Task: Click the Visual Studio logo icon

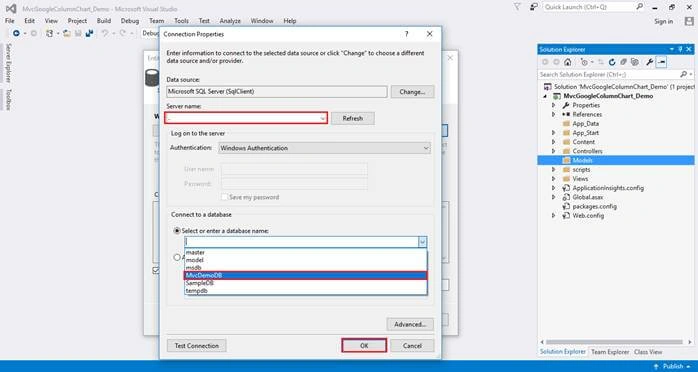Action: tap(11, 8)
